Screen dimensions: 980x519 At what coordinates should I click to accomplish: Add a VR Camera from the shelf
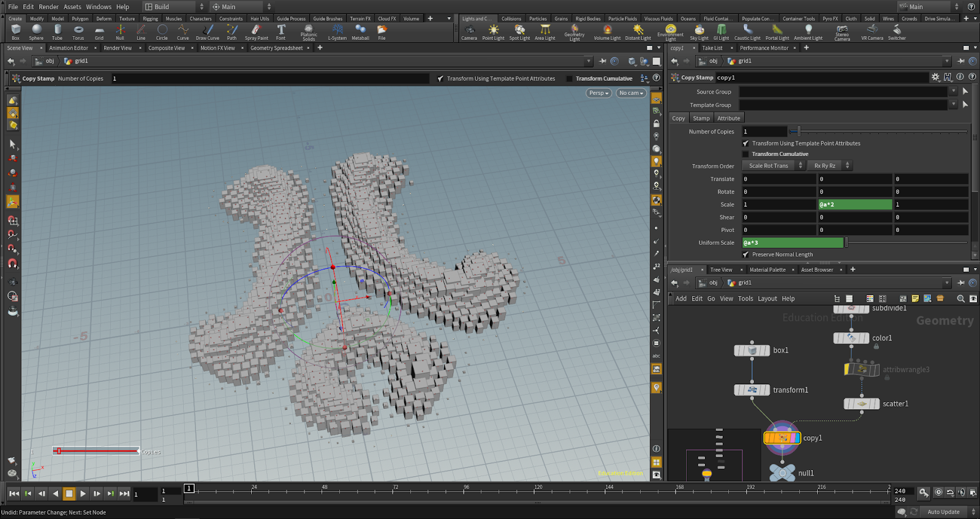click(872, 32)
